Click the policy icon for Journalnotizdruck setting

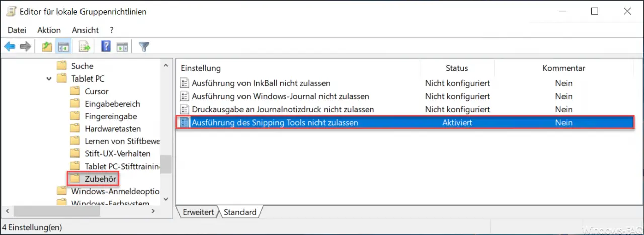coord(185,109)
